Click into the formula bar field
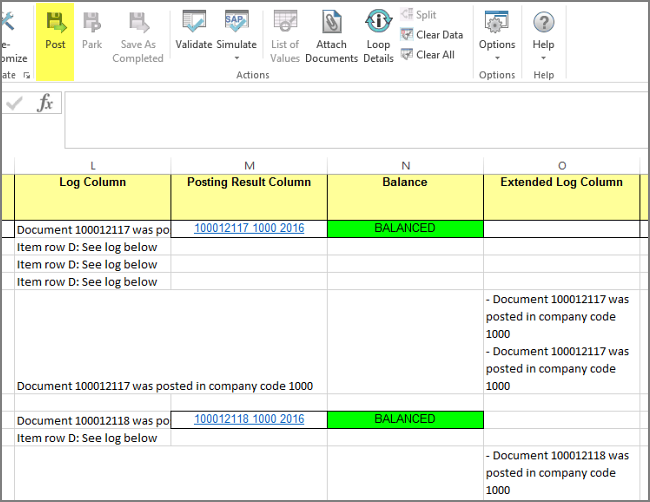 pyautogui.click(x=357, y=120)
